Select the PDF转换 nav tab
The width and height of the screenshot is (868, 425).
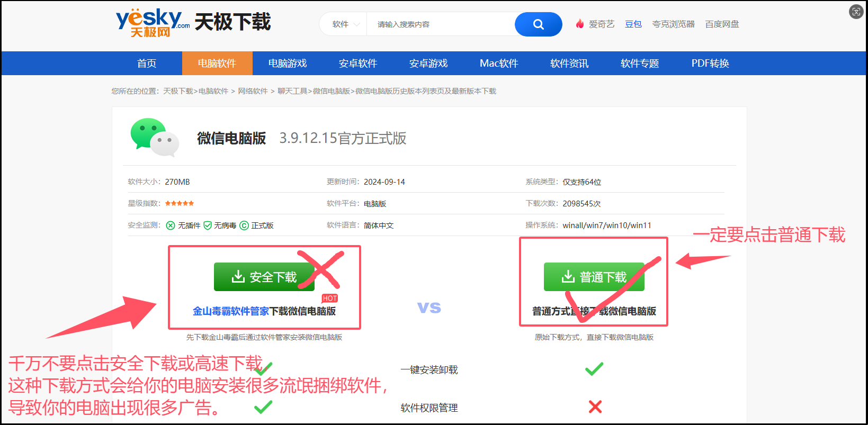coord(710,64)
